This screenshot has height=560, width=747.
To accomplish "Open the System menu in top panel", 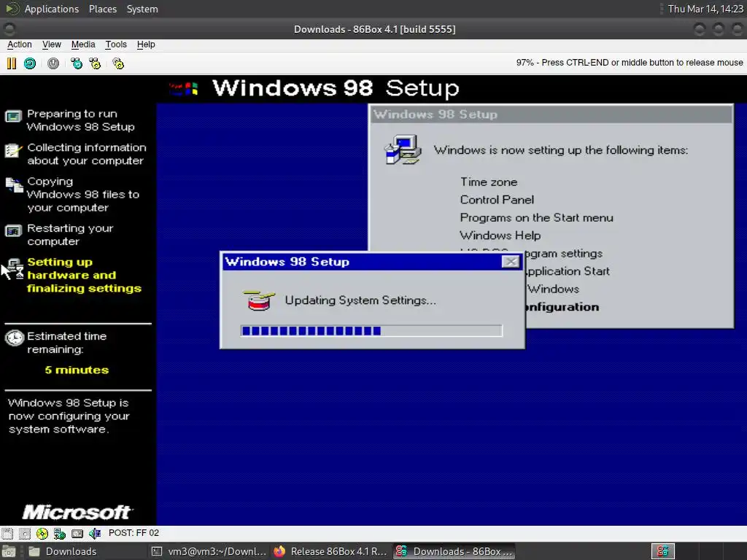I will point(142,9).
